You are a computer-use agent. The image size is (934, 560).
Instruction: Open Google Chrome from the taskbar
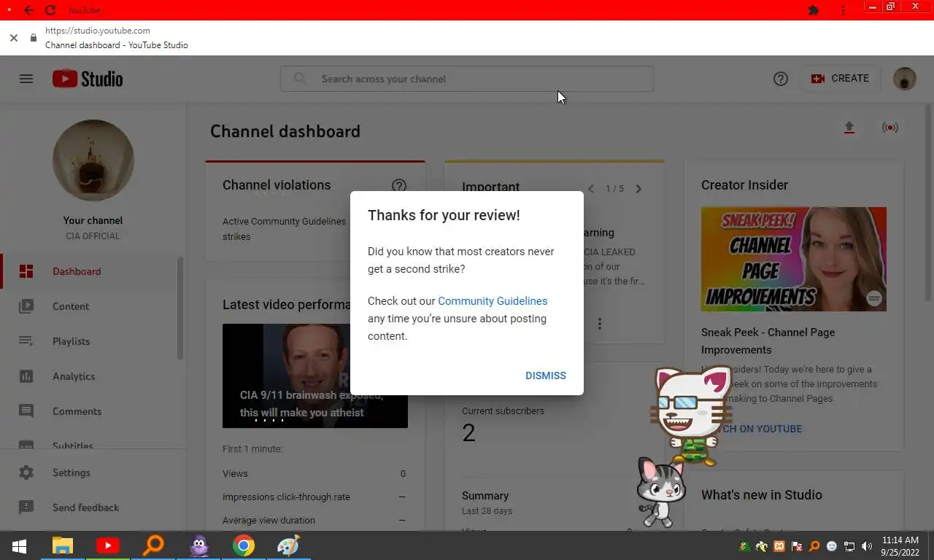pos(244,546)
